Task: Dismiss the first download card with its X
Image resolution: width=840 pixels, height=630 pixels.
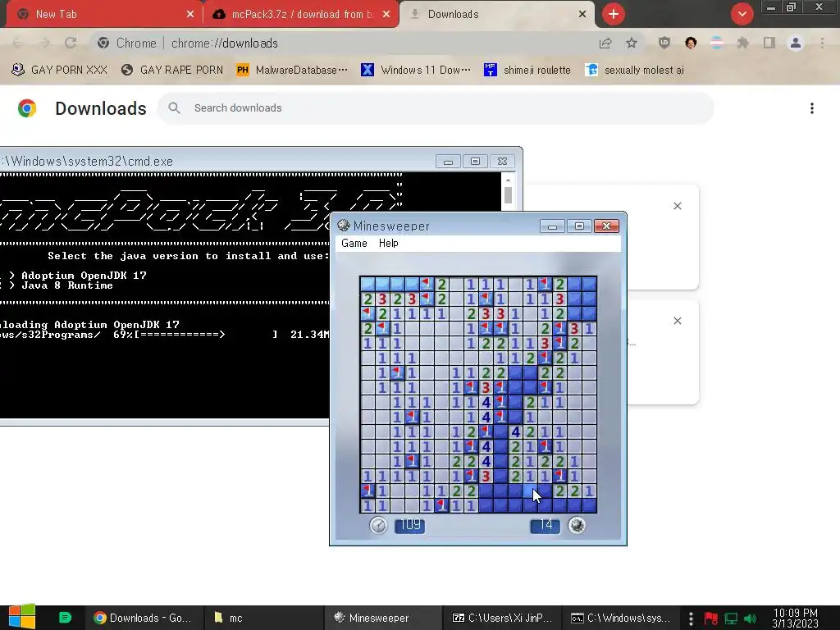Action: (x=678, y=206)
